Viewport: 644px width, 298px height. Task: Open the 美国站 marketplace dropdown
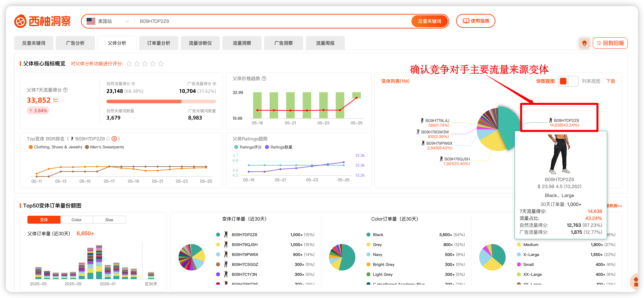pos(108,21)
